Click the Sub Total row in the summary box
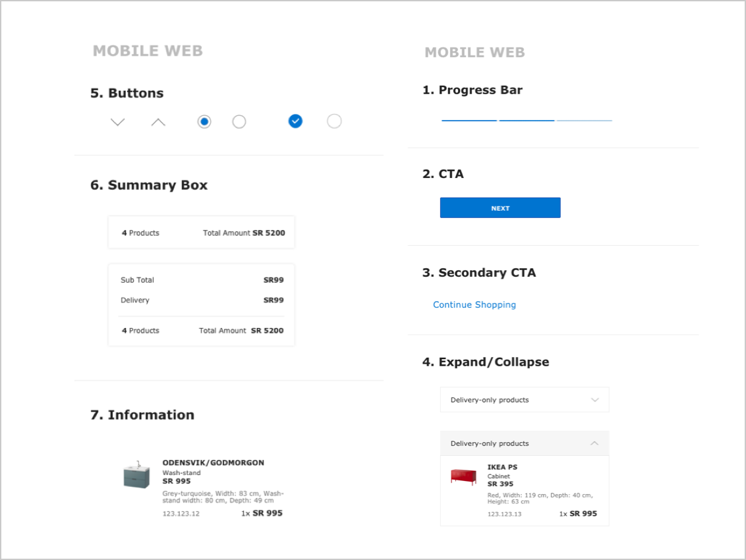 pos(201,279)
